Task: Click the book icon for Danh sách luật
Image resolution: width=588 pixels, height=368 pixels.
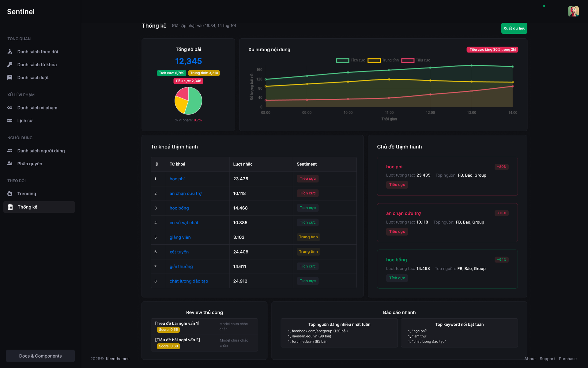Action: pyautogui.click(x=10, y=78)
